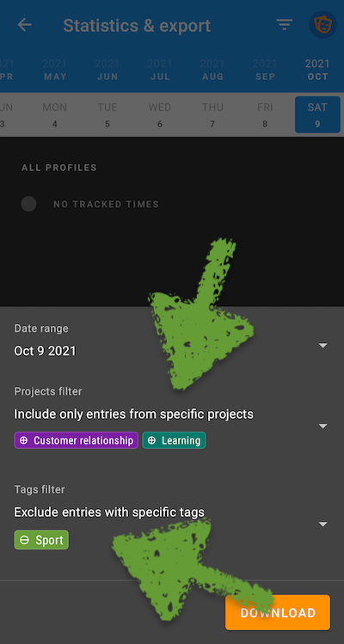Tap the back arrow icon

pos(24,25)
